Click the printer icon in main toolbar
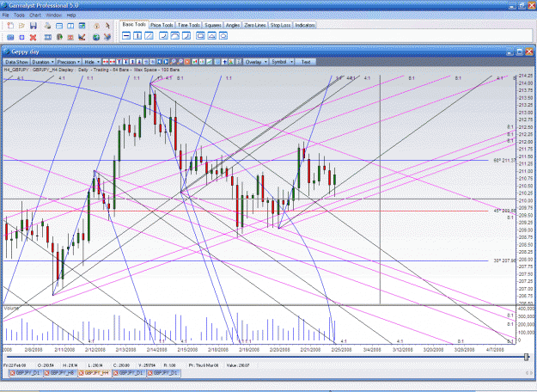The height and width of the screenshot is (392, 537). [x=47, y=26]
